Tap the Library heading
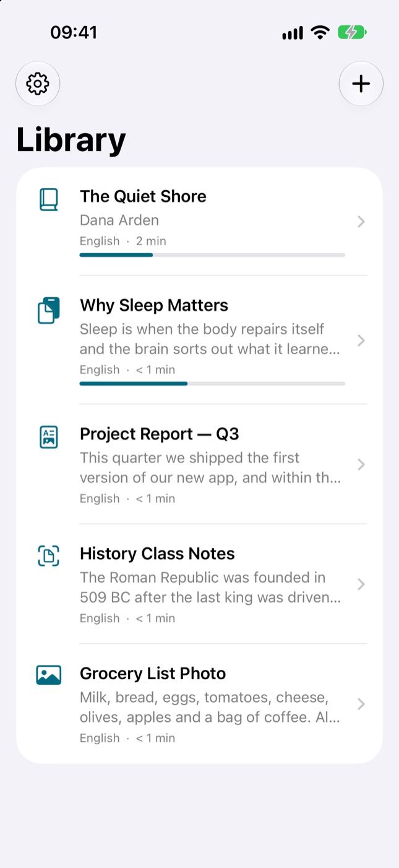The width and height of the screenshot is (399, 868). click(x=71, y=139)
